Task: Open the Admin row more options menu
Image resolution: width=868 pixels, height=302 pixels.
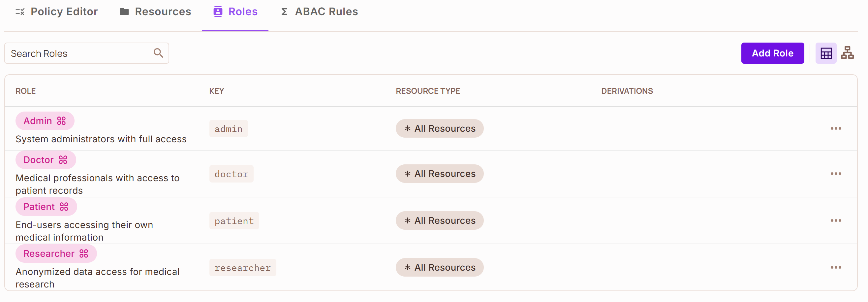Action: [x=836, y=128]
